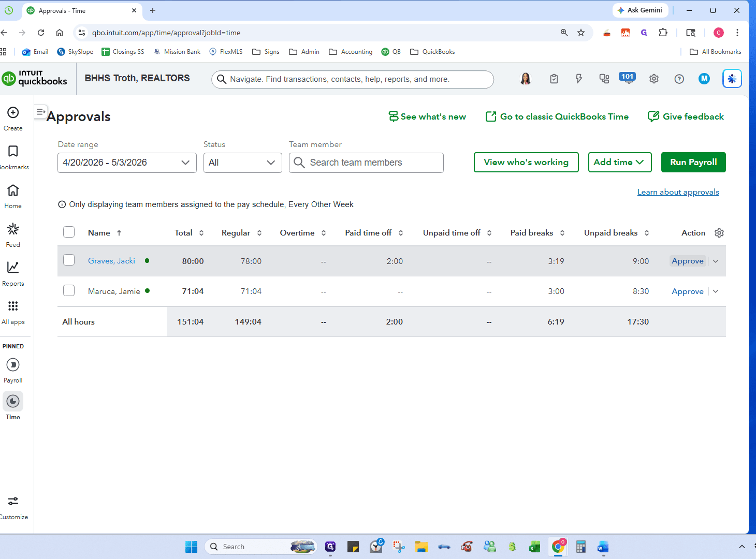
Task: Open notifications with 101 badge
Action: coord(627,78)
